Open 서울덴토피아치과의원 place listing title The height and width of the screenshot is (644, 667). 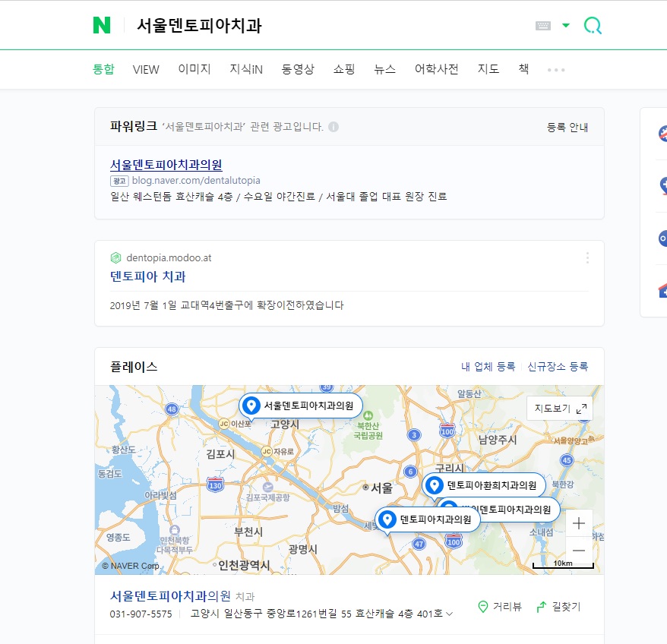(170, 596)
